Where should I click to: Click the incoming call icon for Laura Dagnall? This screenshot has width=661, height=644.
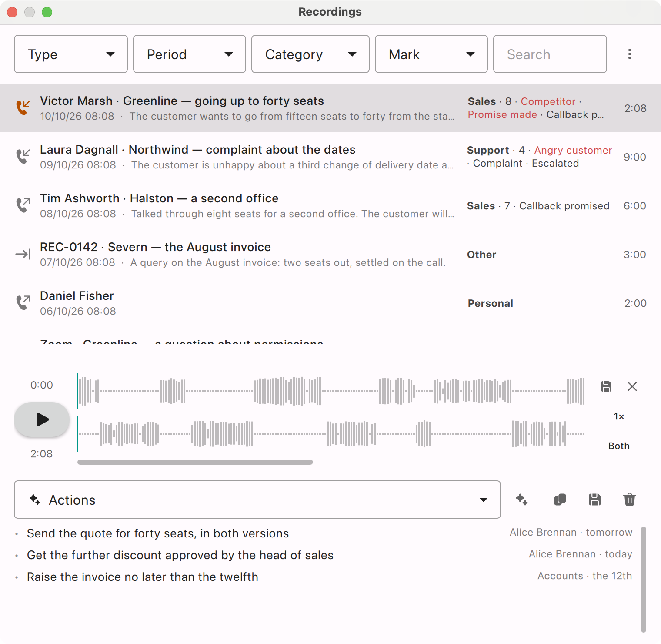(23, 156)
